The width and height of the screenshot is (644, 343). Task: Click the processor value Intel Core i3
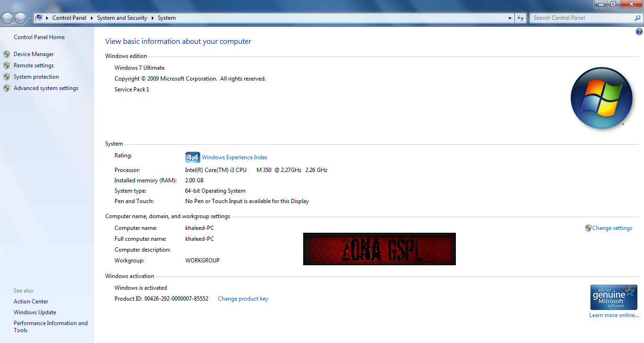coord(256,170)
